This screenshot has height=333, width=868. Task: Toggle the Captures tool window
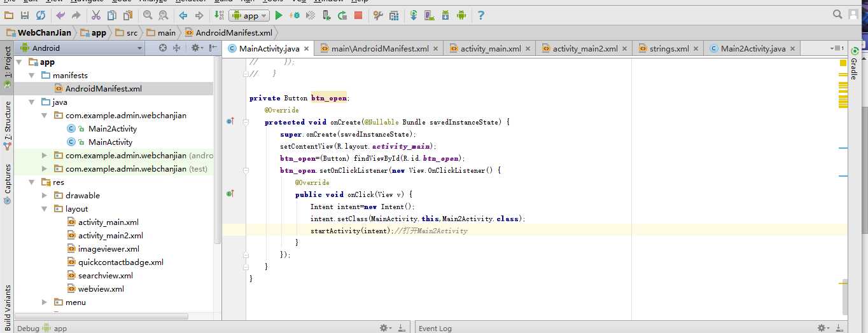click(8, 184)
